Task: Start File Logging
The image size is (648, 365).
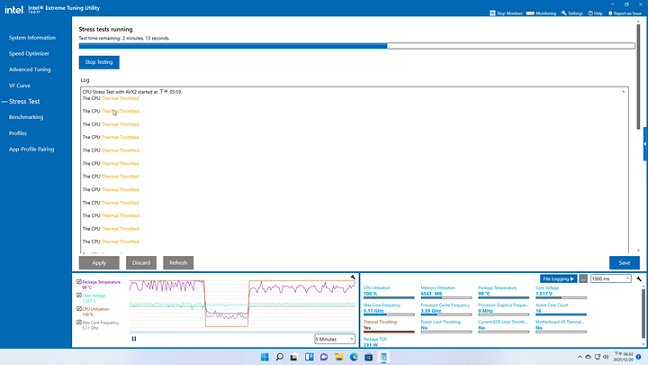Action: click(x=558, y=279)
